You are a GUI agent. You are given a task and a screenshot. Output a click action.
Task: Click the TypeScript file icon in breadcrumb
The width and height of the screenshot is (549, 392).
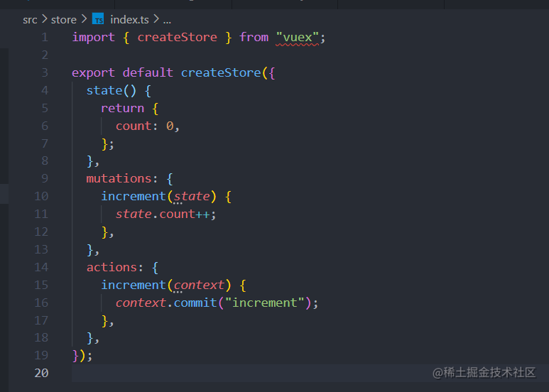[98, 19]
